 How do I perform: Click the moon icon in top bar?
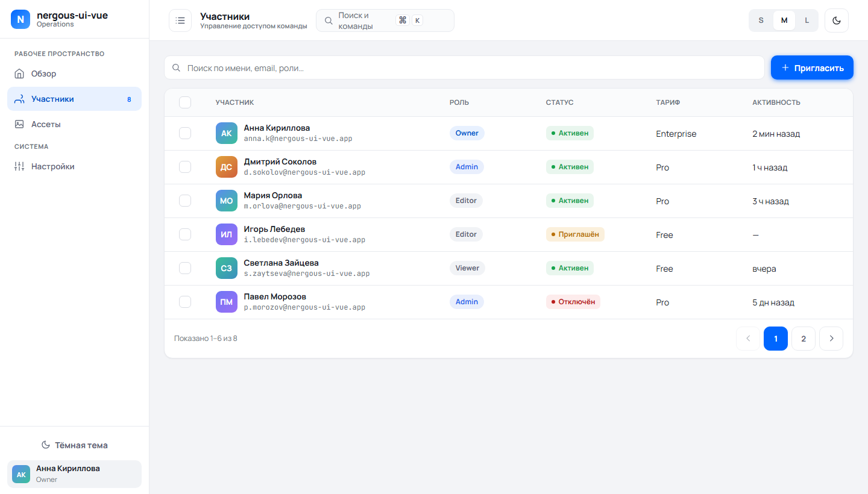pyautogui.click(x=837, y=20)
